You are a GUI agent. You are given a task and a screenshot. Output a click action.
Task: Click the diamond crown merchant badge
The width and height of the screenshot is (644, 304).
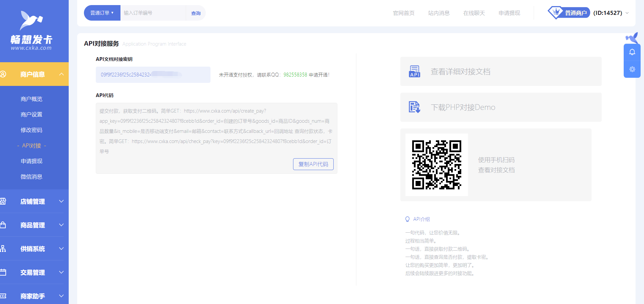point(555,13)
